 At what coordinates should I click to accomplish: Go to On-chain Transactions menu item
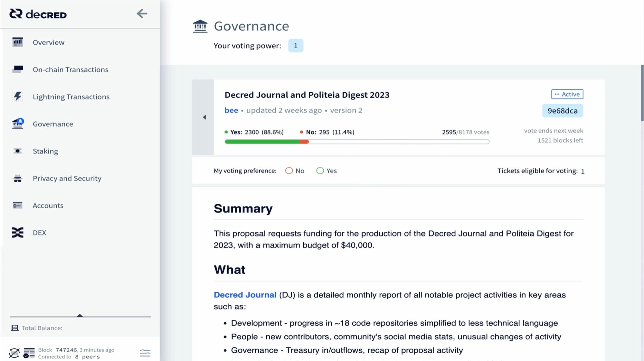(71, 69)
